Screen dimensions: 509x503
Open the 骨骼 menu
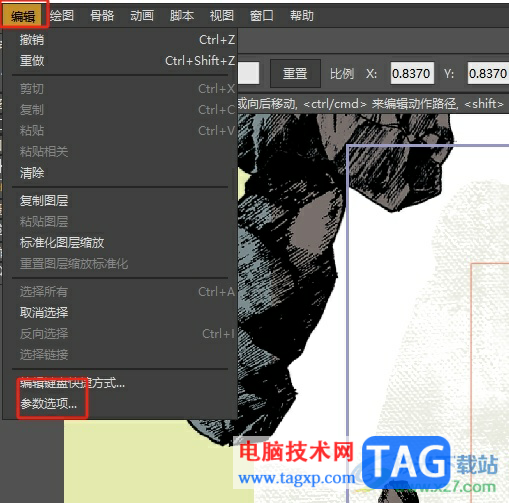(102, 16)
